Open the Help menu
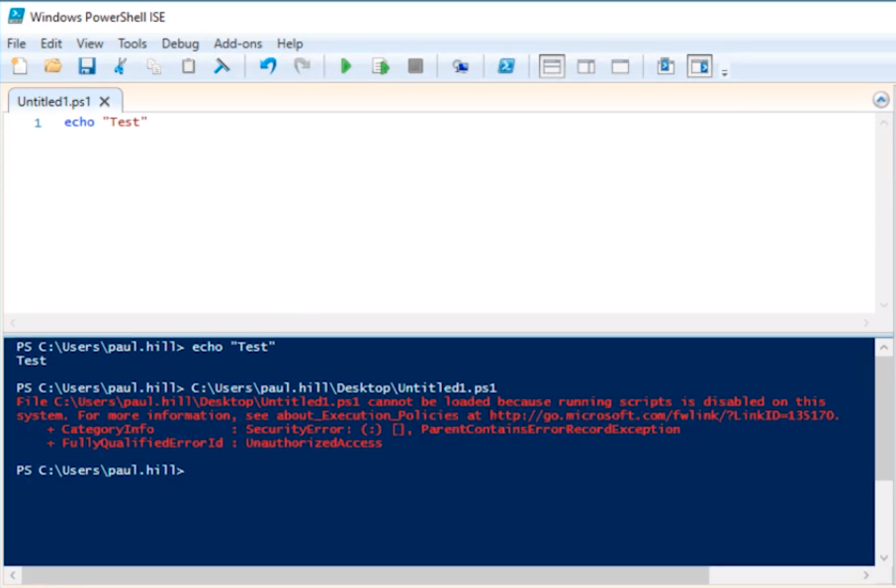The image size is (896, 588). coord(290,43)
